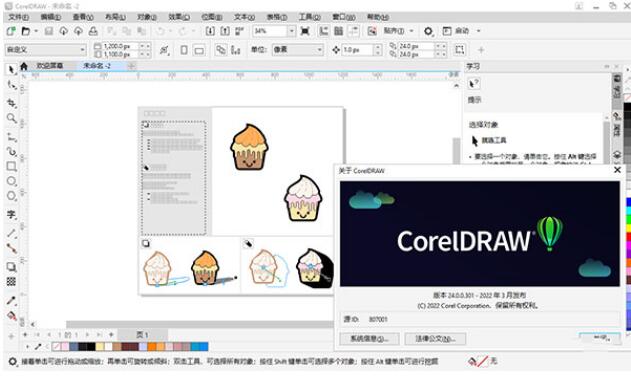The image size is (631, 376).
Task: Click the Open folder icon
Action: coord(26,31)
